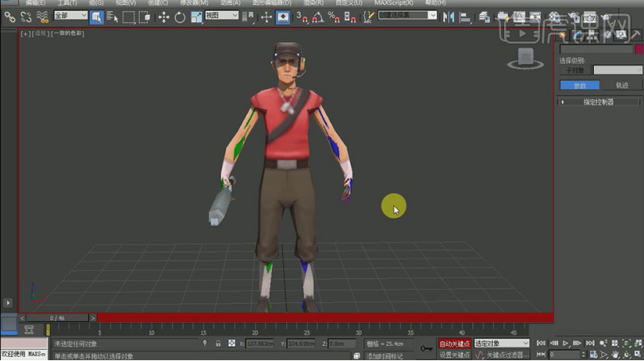Open the selection filter 全部 dropdown
Viewport: 644px width, 361px height.
coord(71,16)
